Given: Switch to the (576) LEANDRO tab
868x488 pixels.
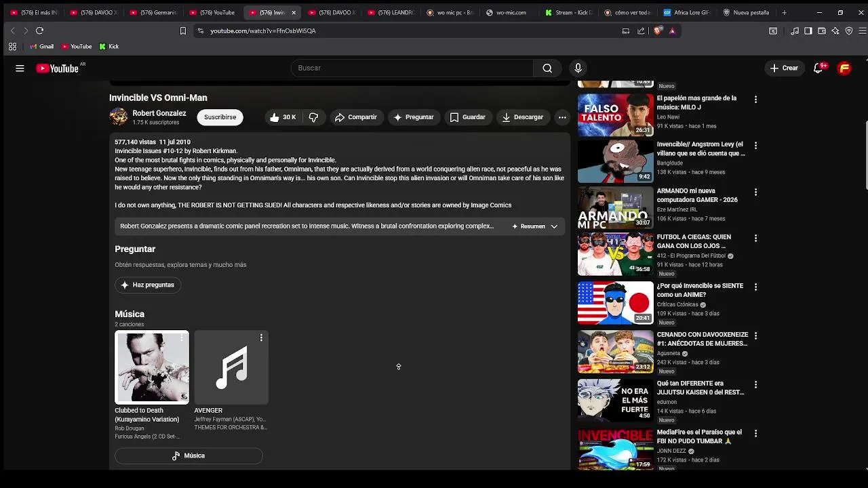Looking at the screenshot, I should (391, 12).
